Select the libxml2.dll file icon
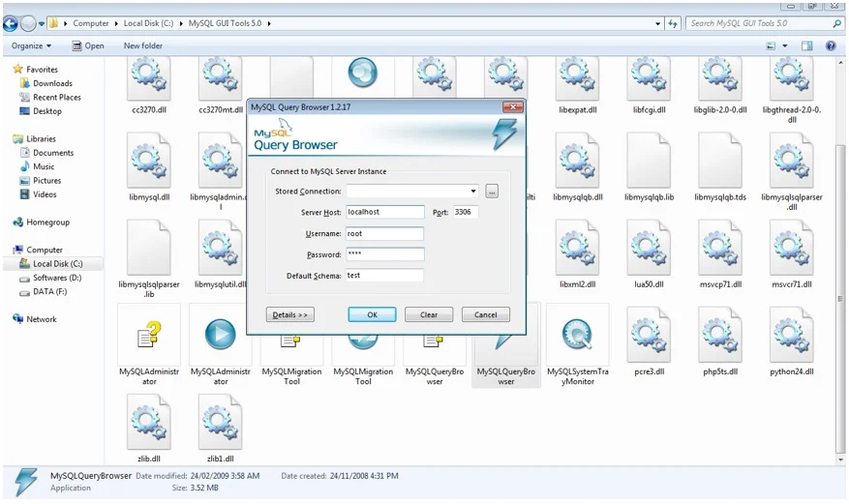 [x=577, y=248]
